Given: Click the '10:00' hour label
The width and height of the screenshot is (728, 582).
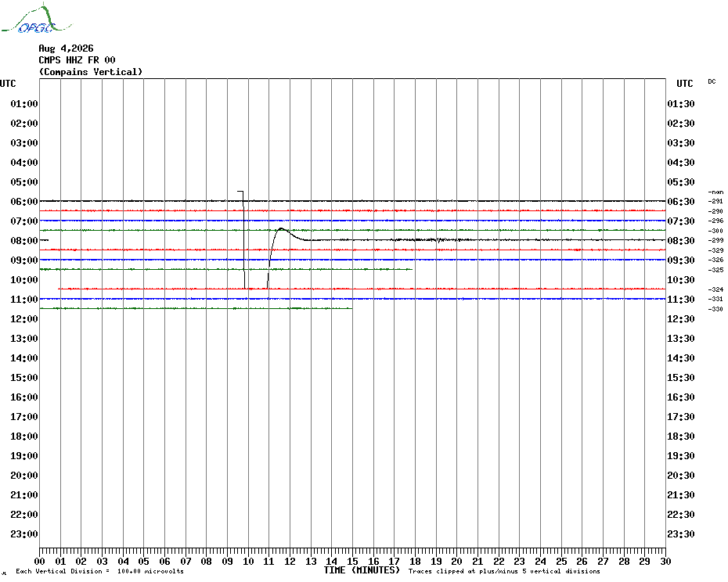Looking at the screenshot, I should [24, 279].
